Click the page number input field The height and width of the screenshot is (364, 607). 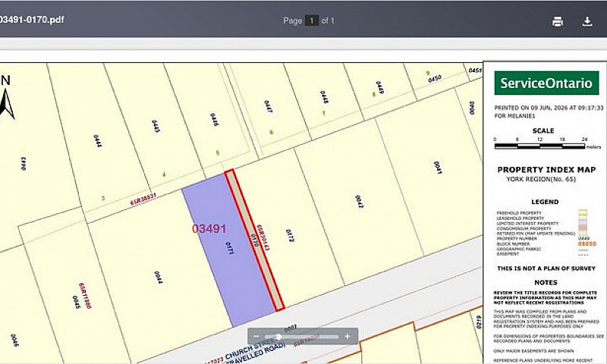pyautogui.click(x=311, y=20)
